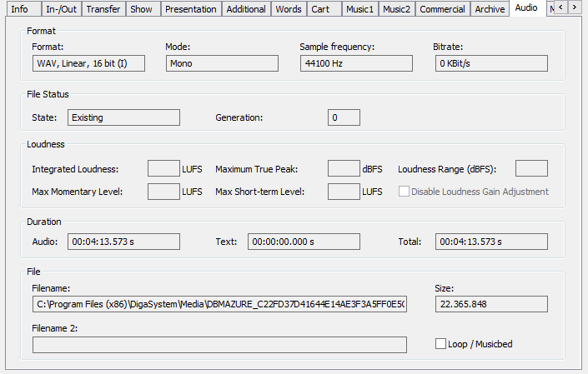The height and width of the screenshot is (374, 588).
Task: Go to the Presentation tab
Action: point(190,9)
